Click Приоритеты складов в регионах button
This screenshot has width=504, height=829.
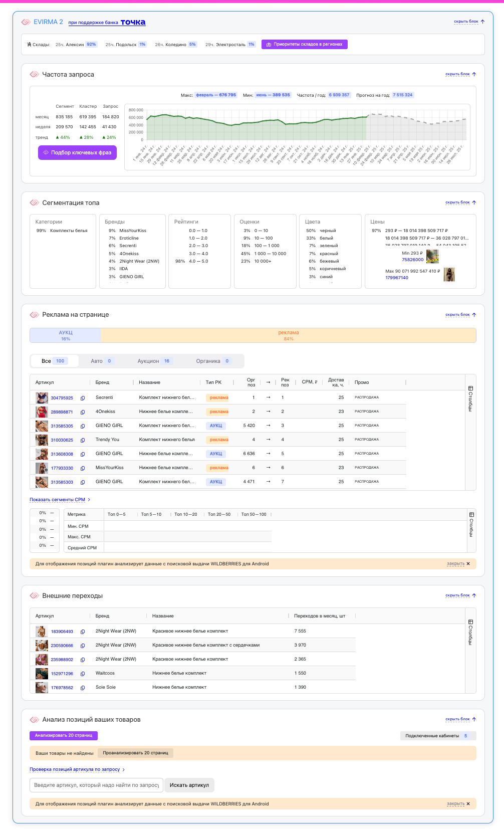(305, 44)
